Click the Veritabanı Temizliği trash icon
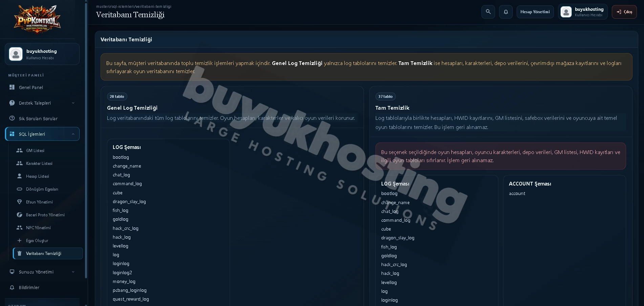 point(20,253)
